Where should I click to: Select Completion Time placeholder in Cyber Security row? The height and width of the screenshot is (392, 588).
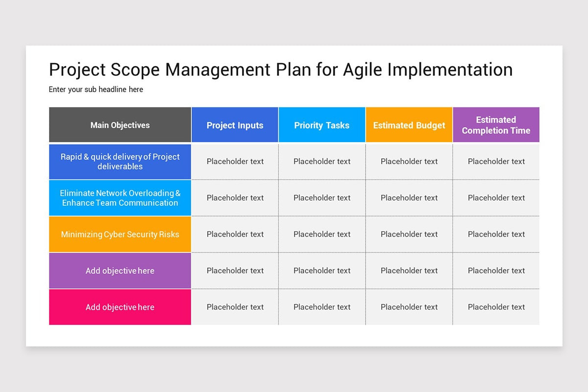[496, 234]
